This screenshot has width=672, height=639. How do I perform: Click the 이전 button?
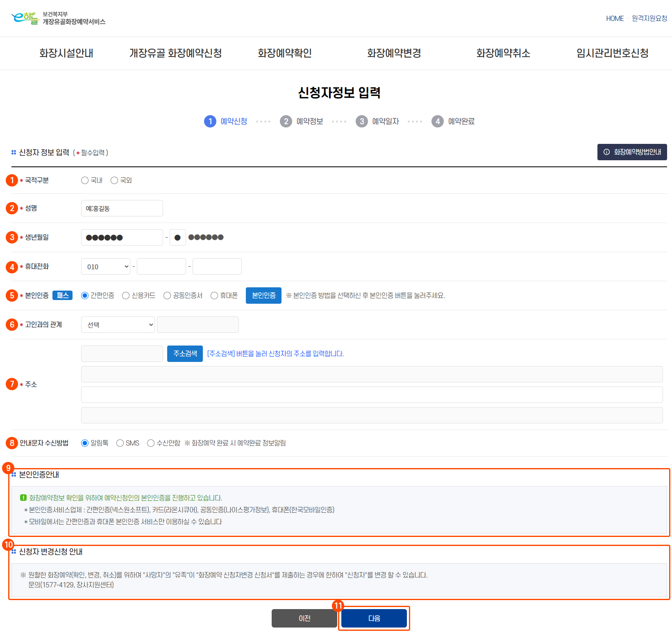304,618
